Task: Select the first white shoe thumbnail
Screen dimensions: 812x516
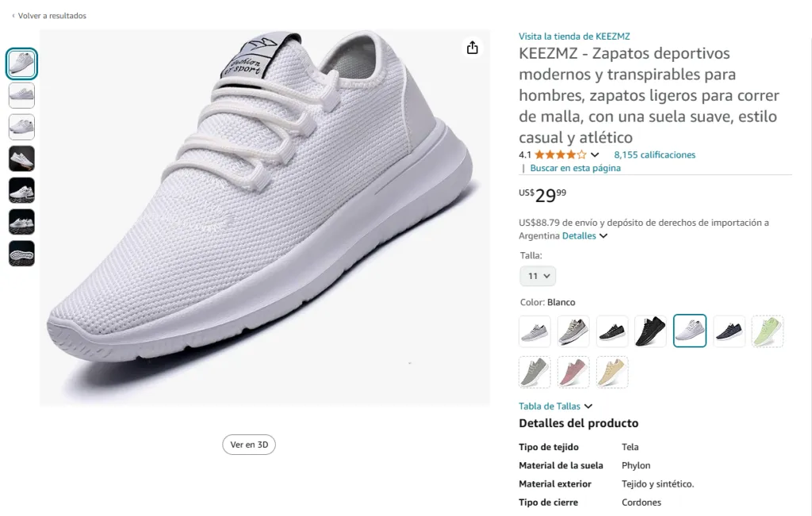Action: tap(21, 63)
